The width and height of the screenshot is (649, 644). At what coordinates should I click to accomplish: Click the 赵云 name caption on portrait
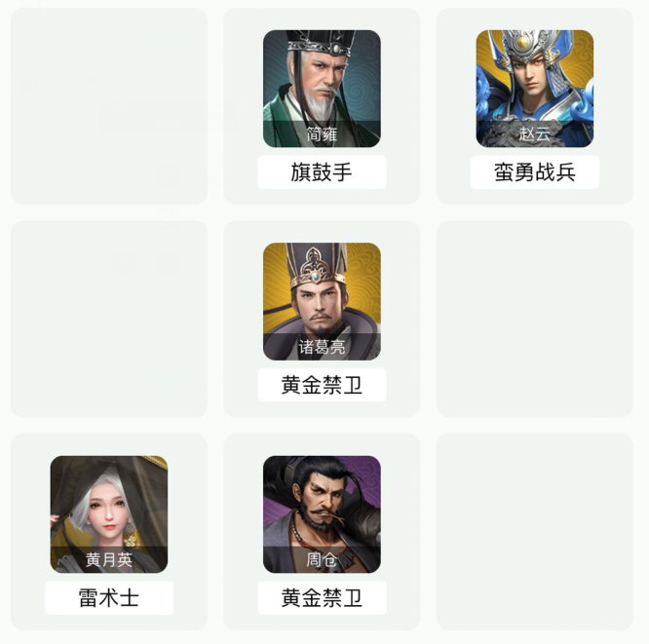(x=535, y=134)
